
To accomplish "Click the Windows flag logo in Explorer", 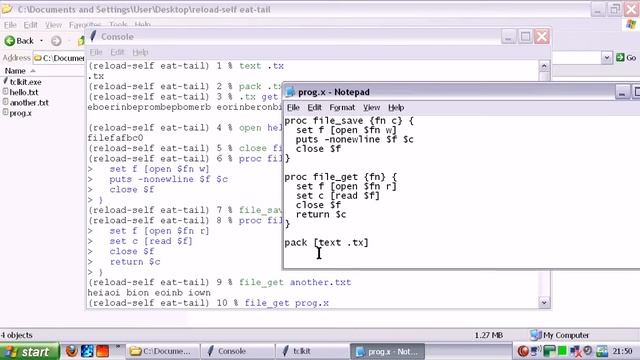I will [631, 24].
